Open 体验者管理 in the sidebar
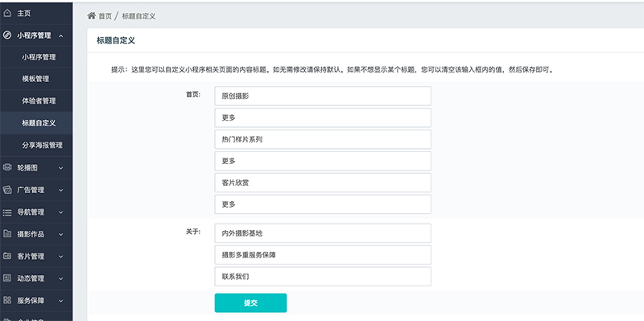The image size is (644, 321). tap(39, 101)
